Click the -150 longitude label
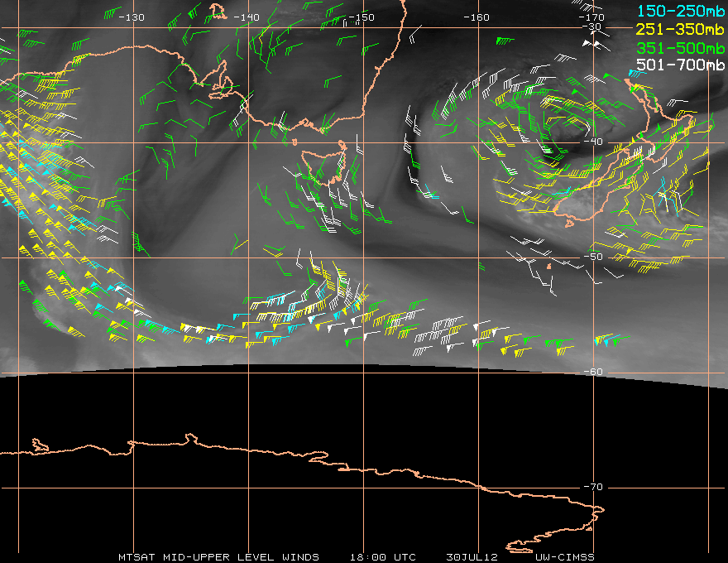 click(361, 17)
